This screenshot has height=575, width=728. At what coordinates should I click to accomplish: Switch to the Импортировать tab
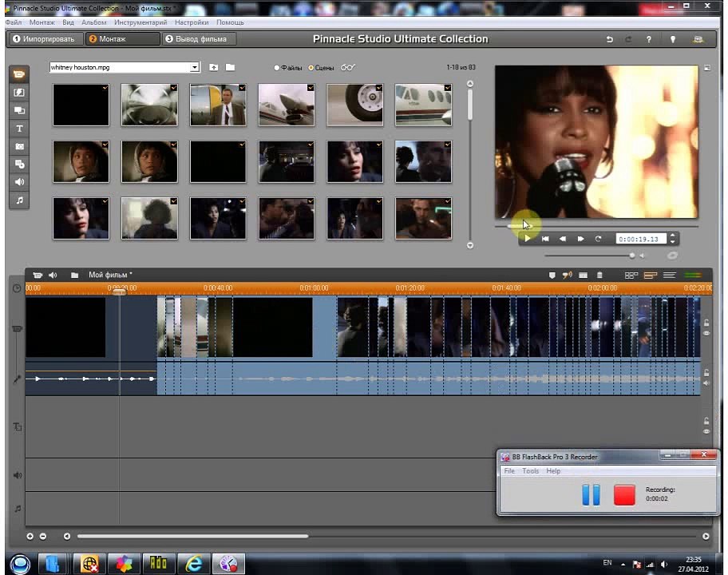pos(45,39)
